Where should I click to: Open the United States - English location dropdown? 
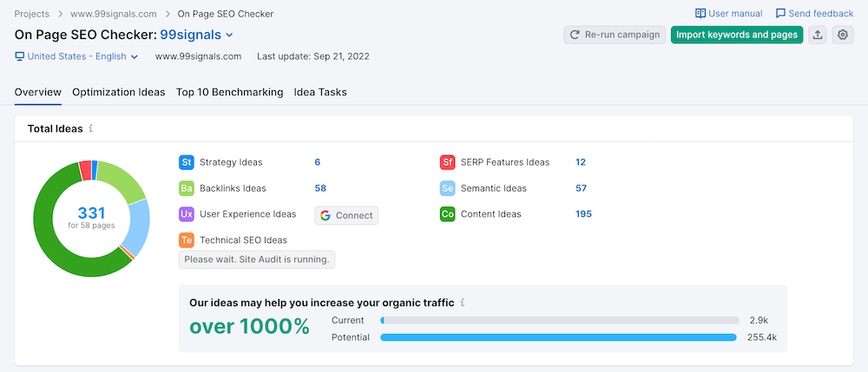[76, 56]
